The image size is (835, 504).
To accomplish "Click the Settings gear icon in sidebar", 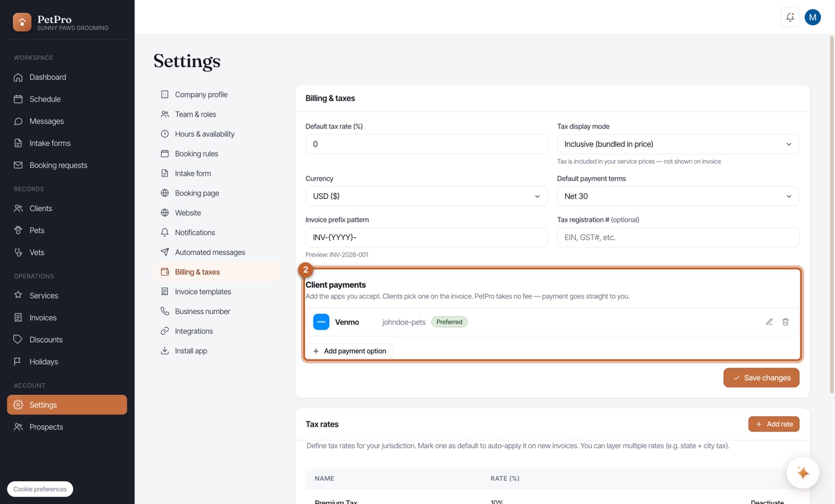I will (19, 405).
